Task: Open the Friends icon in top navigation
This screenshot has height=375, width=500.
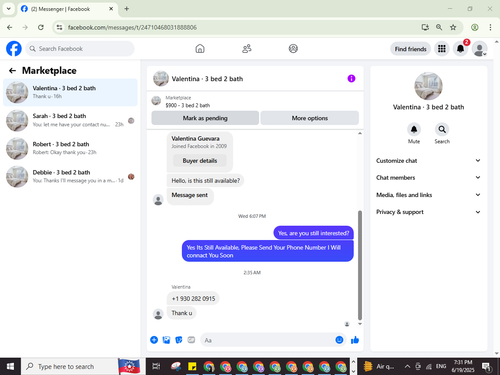Action: coord(247,49)
